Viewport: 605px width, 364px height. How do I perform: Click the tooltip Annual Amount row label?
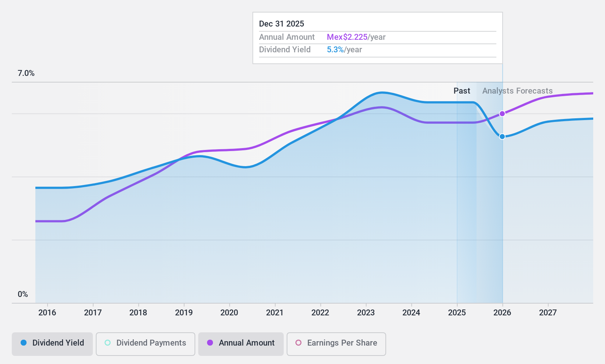point(287,37)
